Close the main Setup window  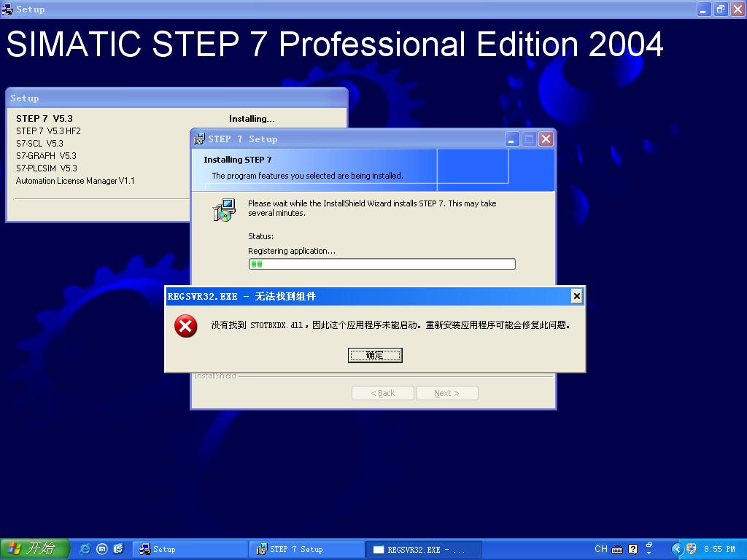(738, 9)
